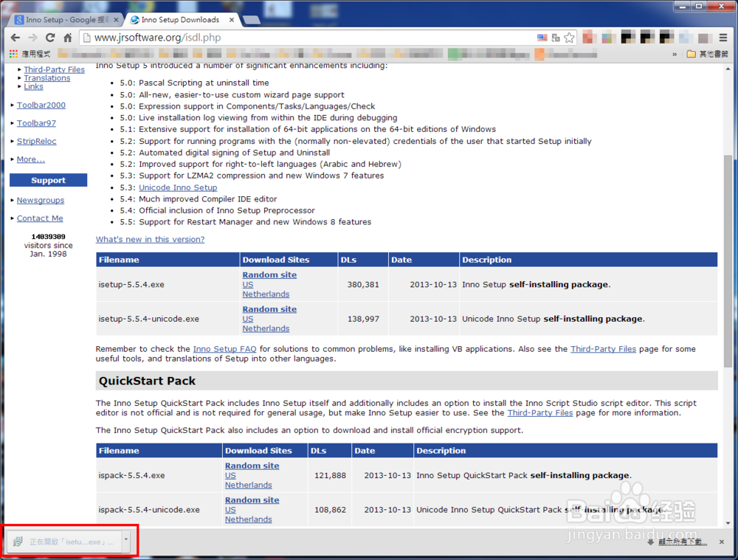Viewport: 738px width, 560px height.
Task: Open Third-Party Files link in QuickStart section
Action: pyautogui.click(x=540, y=412)
